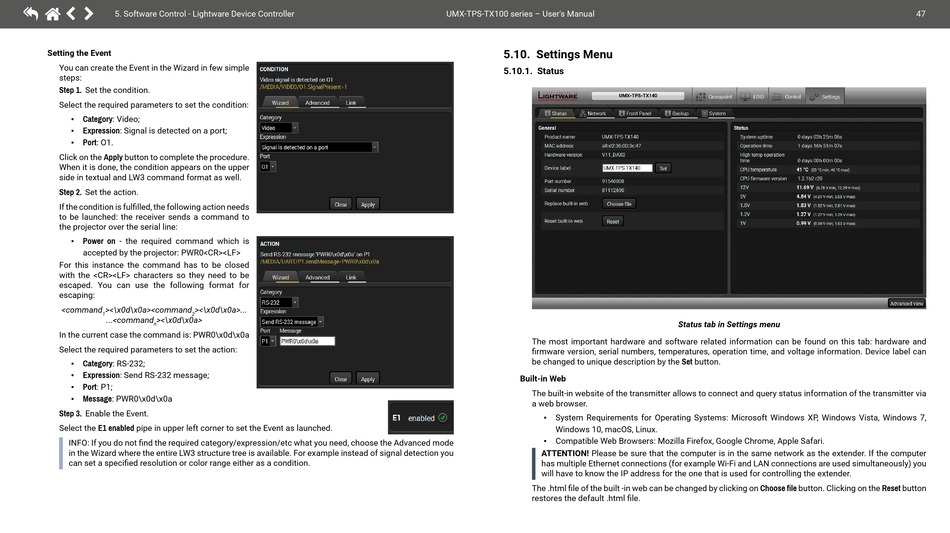The height and width of the screenshot is (533, 950).
Task: Switch to the Front Panel tab
Action: (635, 113)
